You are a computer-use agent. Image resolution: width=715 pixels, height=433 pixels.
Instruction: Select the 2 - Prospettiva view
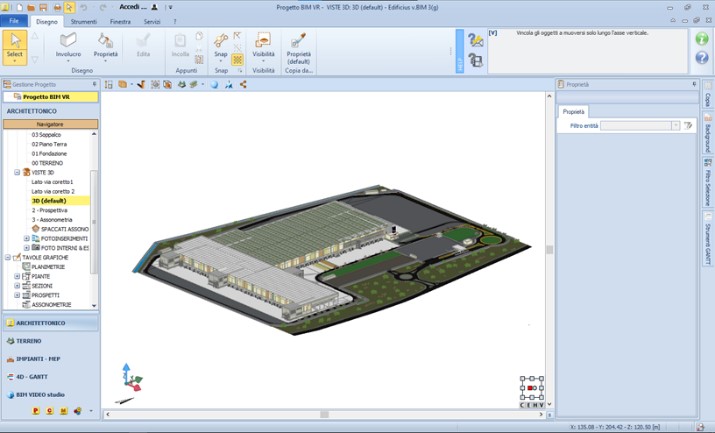49,210
